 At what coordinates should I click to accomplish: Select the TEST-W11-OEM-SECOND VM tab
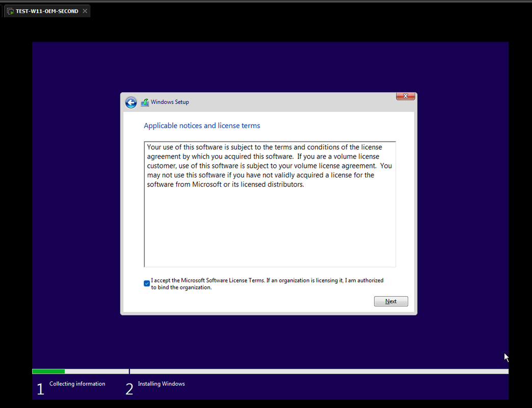(47, 11)
